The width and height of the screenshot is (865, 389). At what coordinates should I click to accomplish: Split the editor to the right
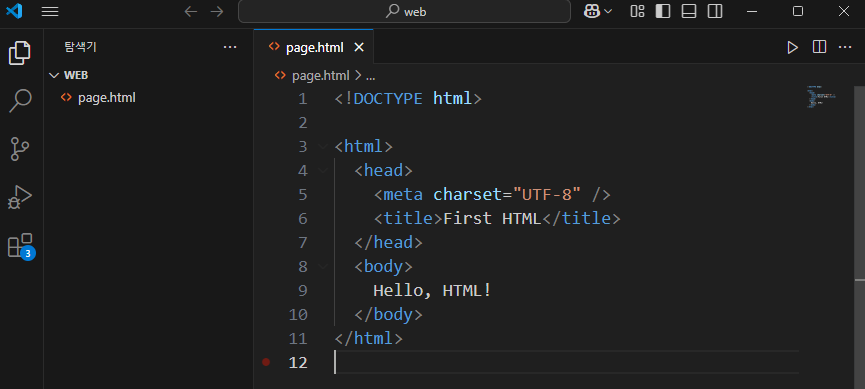(819, 47)
